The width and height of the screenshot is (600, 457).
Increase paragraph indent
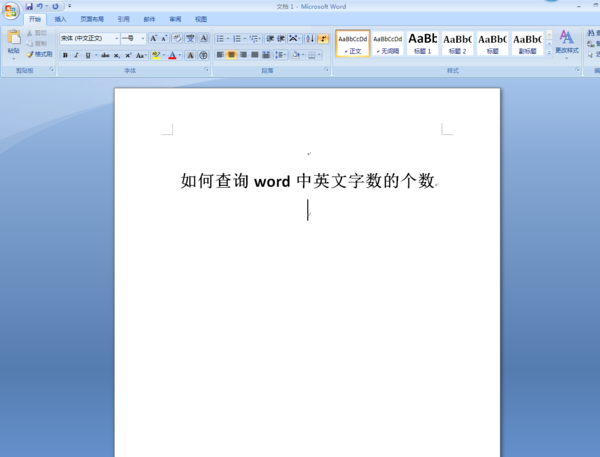click(281, 39)
